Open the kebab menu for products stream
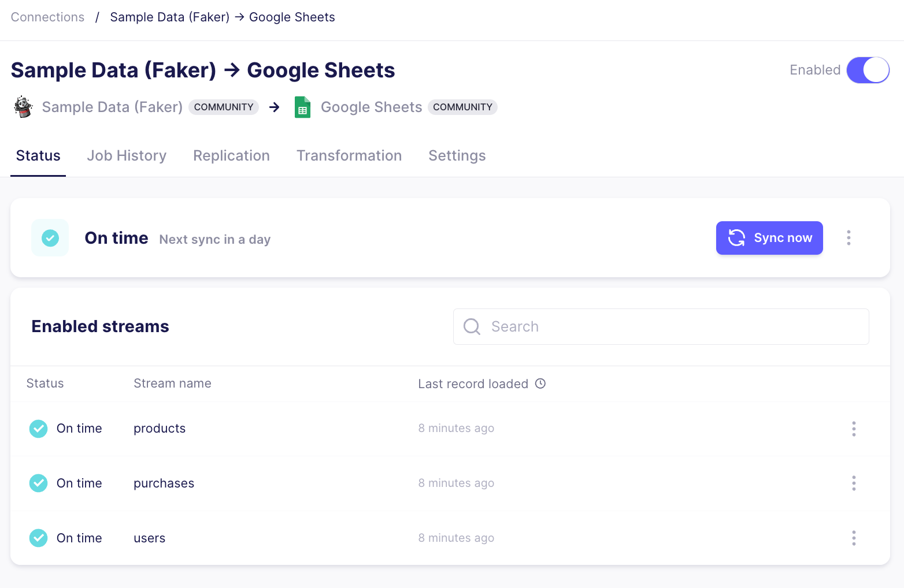 tap(854, 428)
